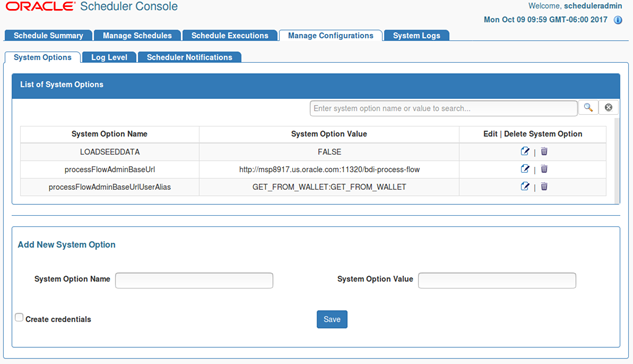
Task: Click the System Option Value column header
Action: (329, 134)
